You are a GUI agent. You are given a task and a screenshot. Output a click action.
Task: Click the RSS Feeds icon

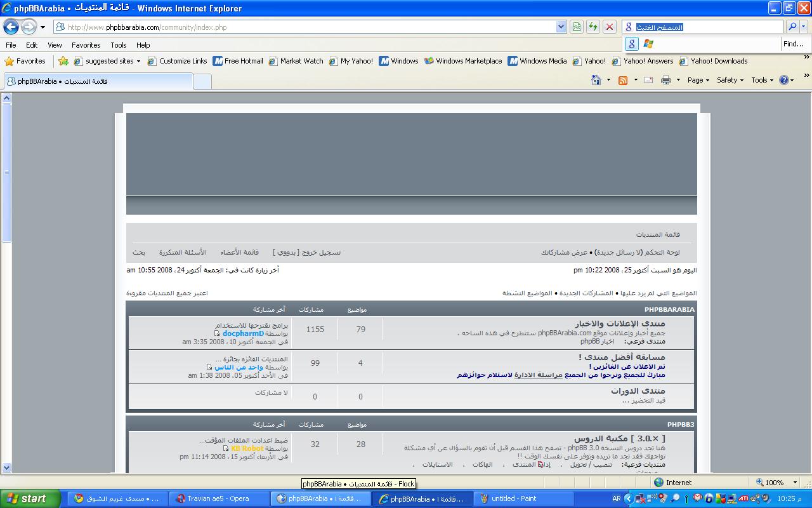pyautogui.click(x=623, y=80)
